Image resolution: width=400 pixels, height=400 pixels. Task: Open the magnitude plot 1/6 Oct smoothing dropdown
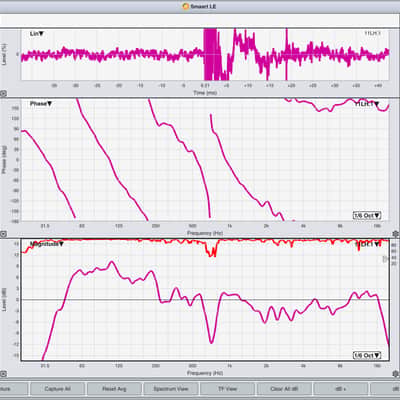(x=367, y=355)
